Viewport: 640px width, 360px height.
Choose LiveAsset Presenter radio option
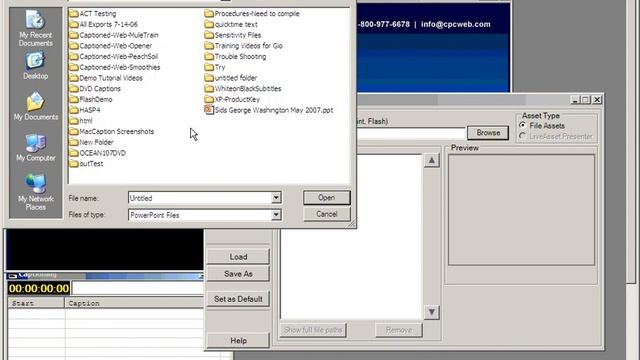pyautogui.click(x=522, y=136)
